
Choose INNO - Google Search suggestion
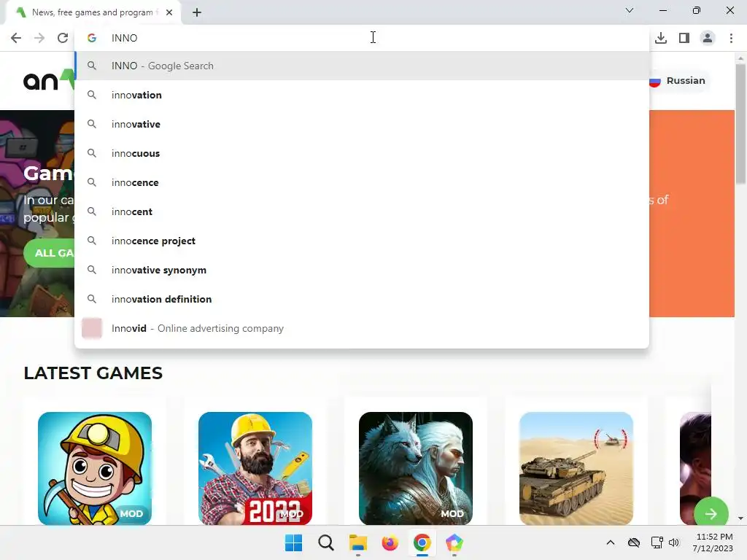[x=362, y=66]
